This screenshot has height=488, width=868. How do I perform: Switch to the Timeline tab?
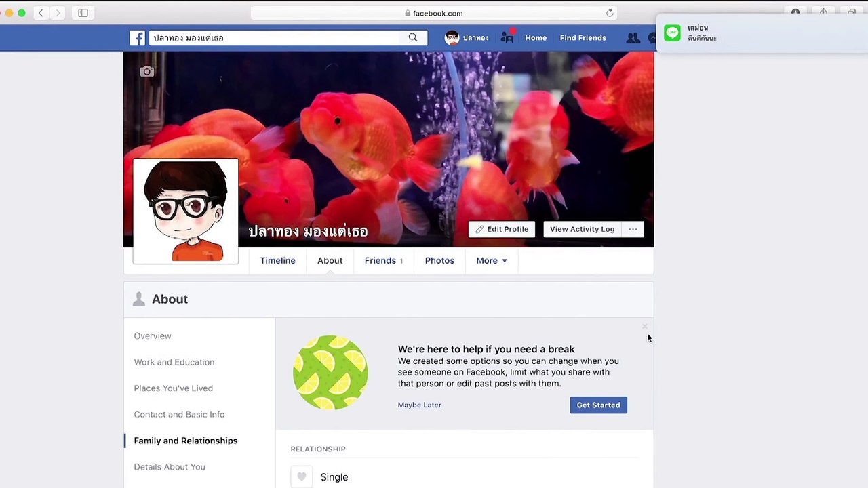tap(277, 260)
